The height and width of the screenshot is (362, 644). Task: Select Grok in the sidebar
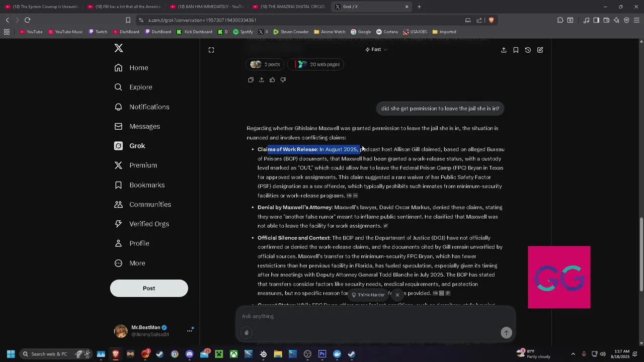pyautogui.click(x=130, y=146)
